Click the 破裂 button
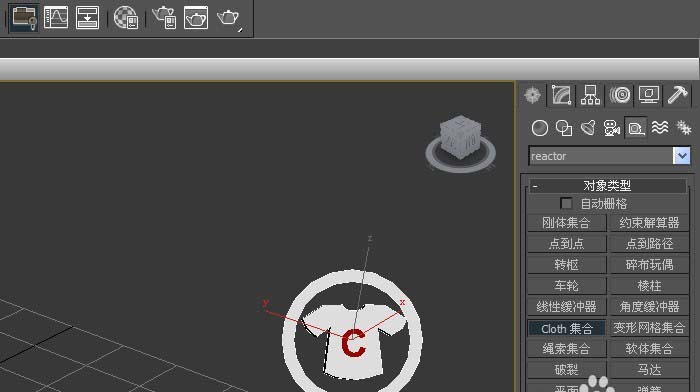Screen dimensions: 700x392 coord(566,370)
